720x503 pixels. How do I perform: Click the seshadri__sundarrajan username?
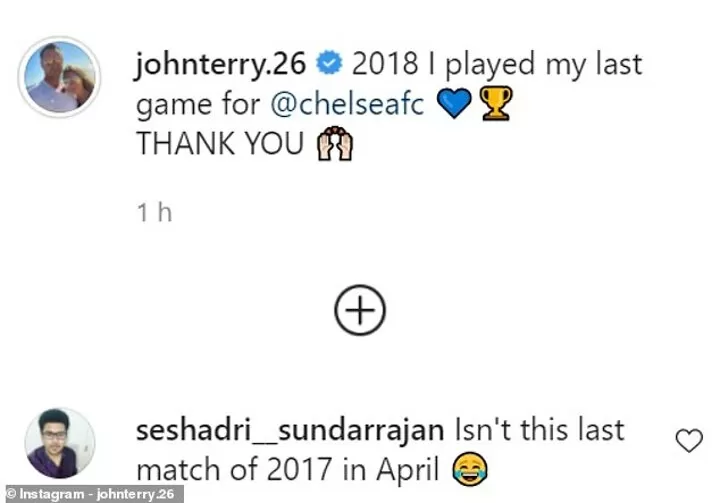coord(290,431)
